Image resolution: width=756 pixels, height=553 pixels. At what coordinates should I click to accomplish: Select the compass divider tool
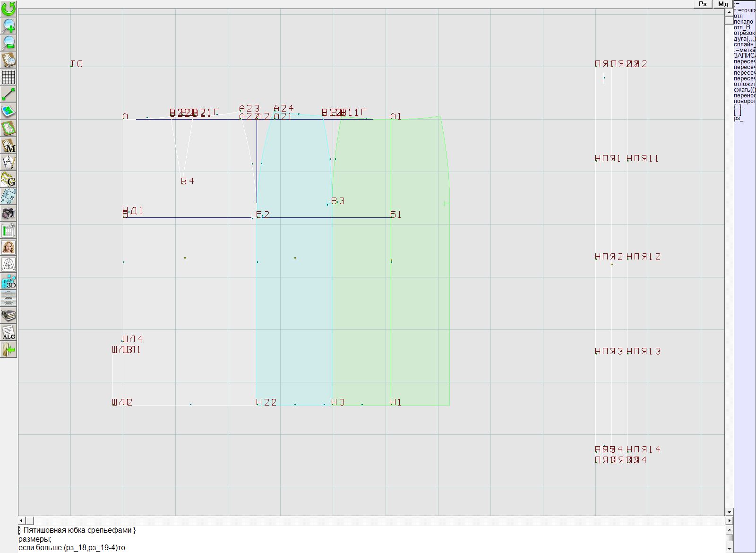9,162
